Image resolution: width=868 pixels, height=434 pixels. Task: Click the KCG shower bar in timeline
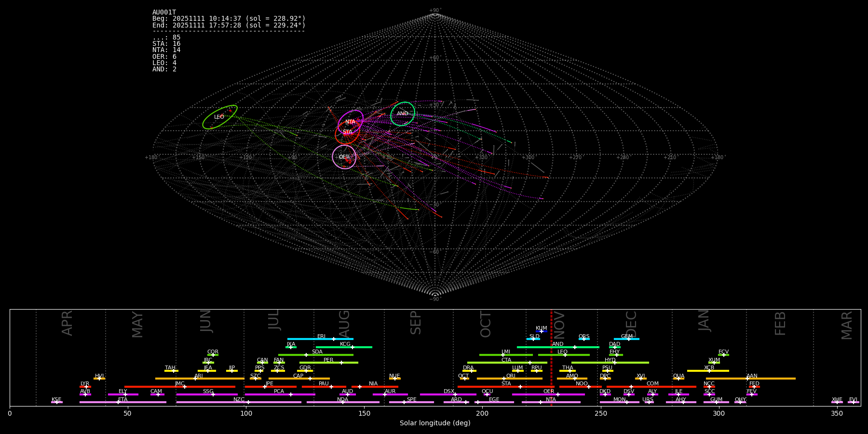coord(344,347)
